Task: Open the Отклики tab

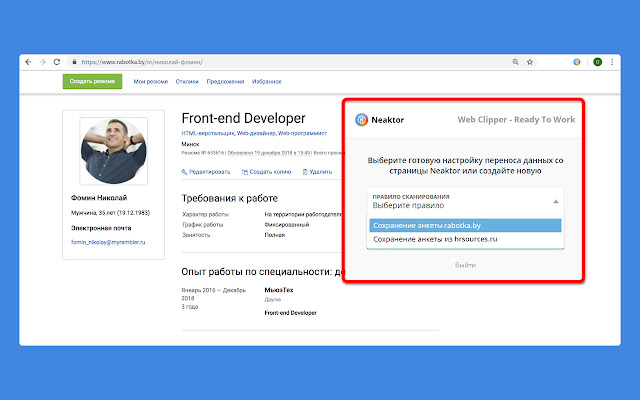Action: (x=187, y=82)
